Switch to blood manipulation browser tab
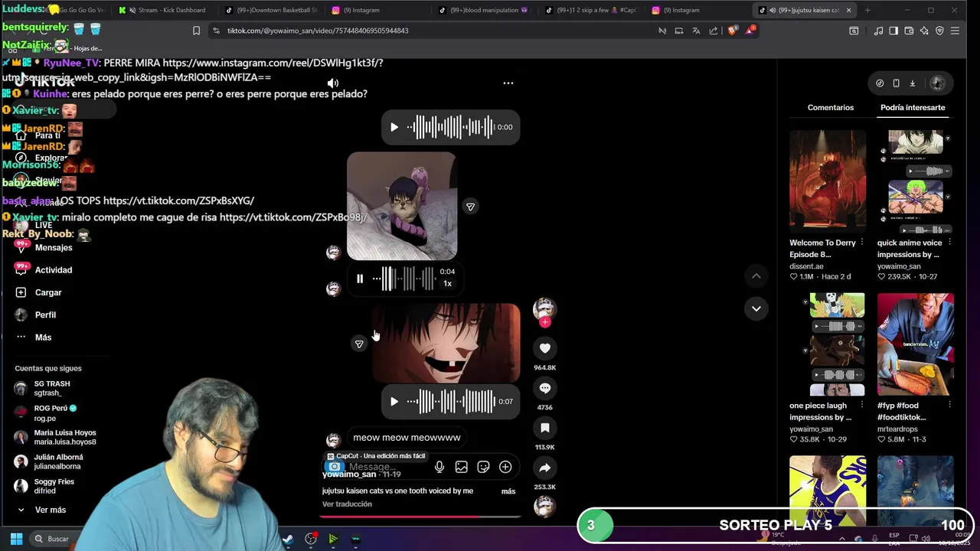Image resolution: width=980 pixels, height=551 pixels. pos(485,10)
